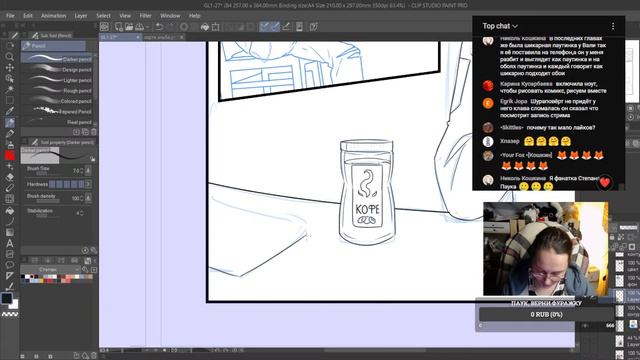Open the Edit menu
Image resolution: width=640 pixels, height=360 pixels.
(28, 16)
